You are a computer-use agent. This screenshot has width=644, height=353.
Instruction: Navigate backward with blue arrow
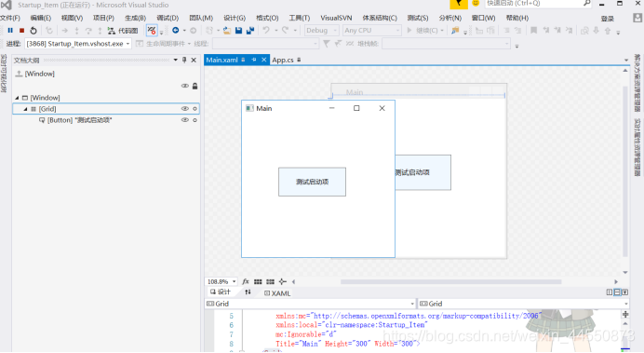(175, 31)
